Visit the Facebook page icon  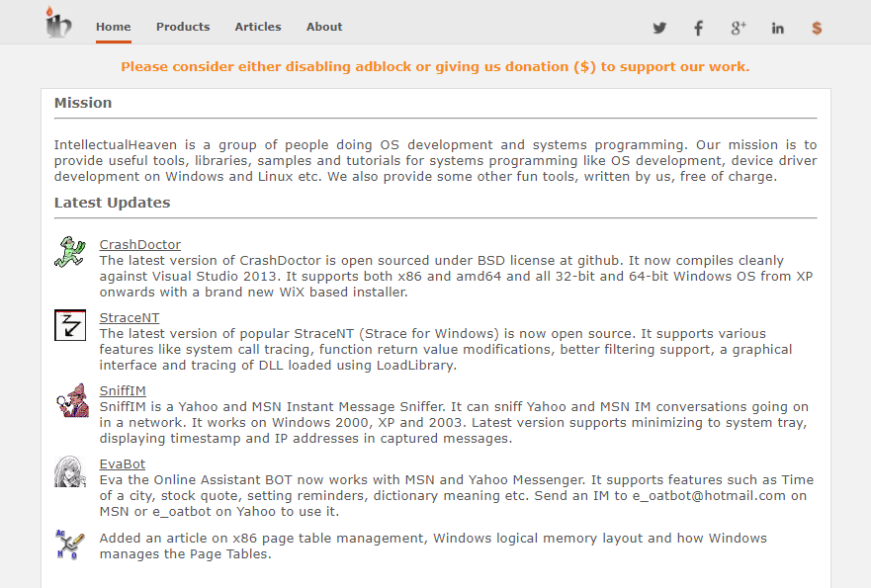[698, 28]
